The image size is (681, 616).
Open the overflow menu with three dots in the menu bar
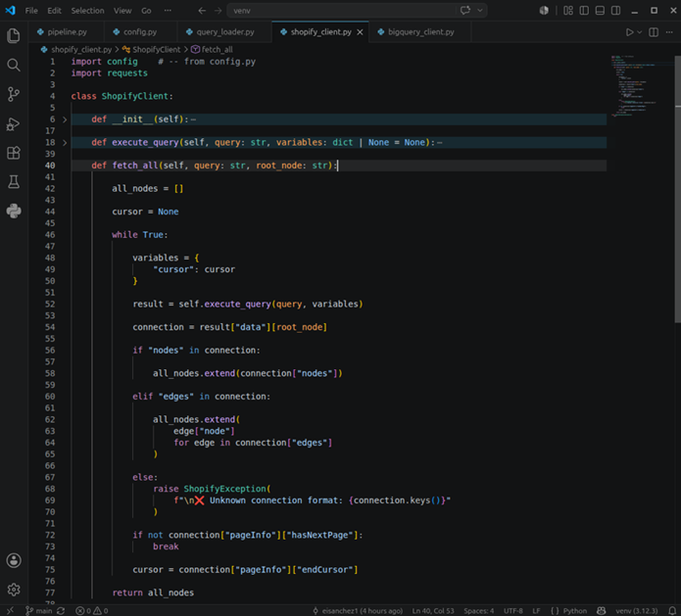pyautogui.click(x=168, y=11)
